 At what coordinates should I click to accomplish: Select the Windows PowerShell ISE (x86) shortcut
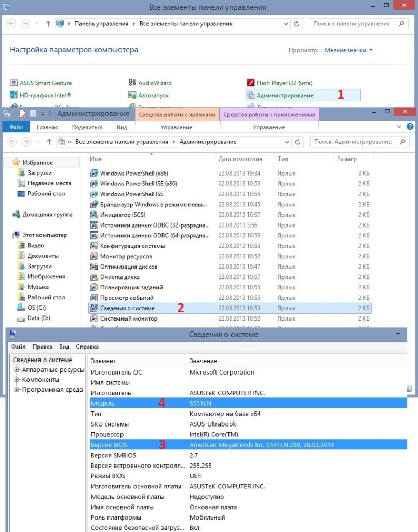pyautogui.click(x=231, y=183)
